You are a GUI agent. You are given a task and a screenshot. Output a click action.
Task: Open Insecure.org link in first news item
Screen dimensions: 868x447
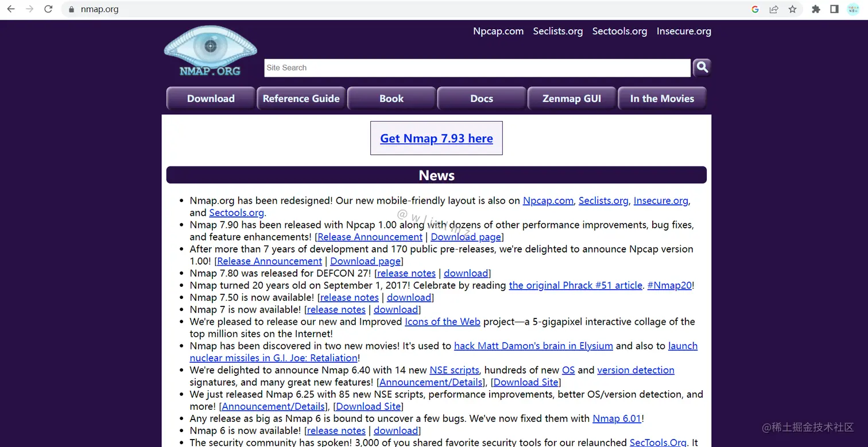pyautogui.click(x=661, y=201)
